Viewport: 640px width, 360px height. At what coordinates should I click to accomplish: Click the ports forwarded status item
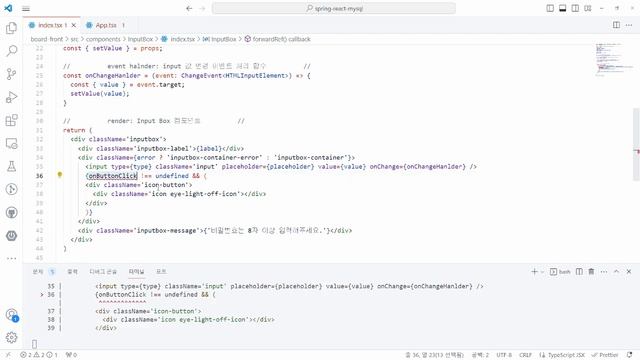click(x=71, y=355)
